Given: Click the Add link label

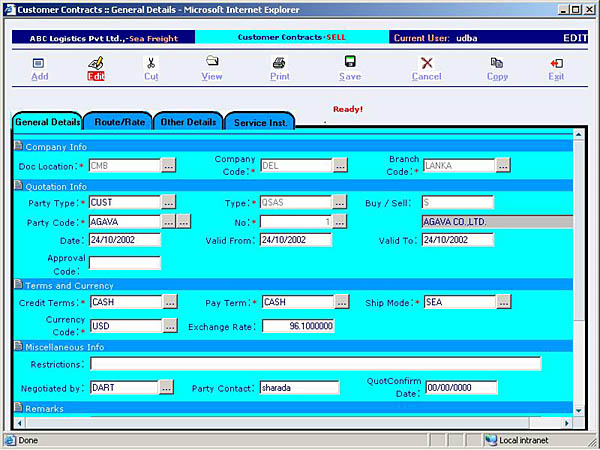Looking at the screenshot, I should 40,77.
